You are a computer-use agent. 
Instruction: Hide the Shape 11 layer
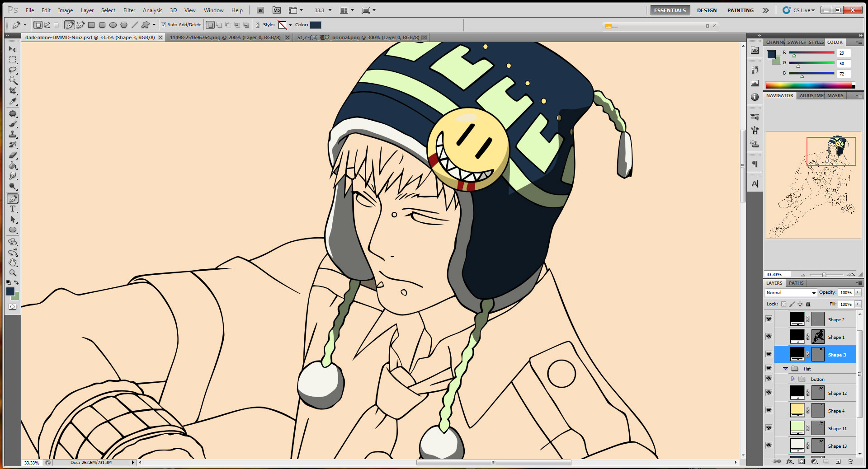(x=769, y=428)
